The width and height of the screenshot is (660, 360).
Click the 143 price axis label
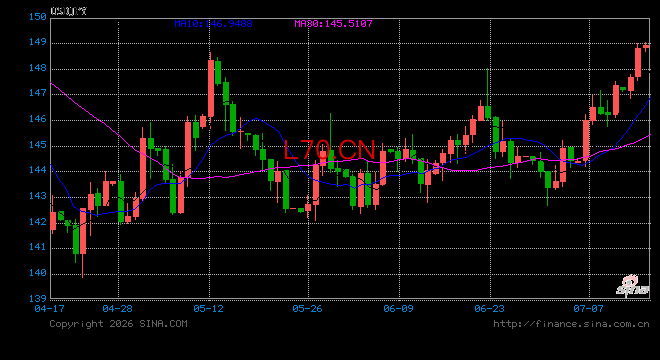(37, 196)
